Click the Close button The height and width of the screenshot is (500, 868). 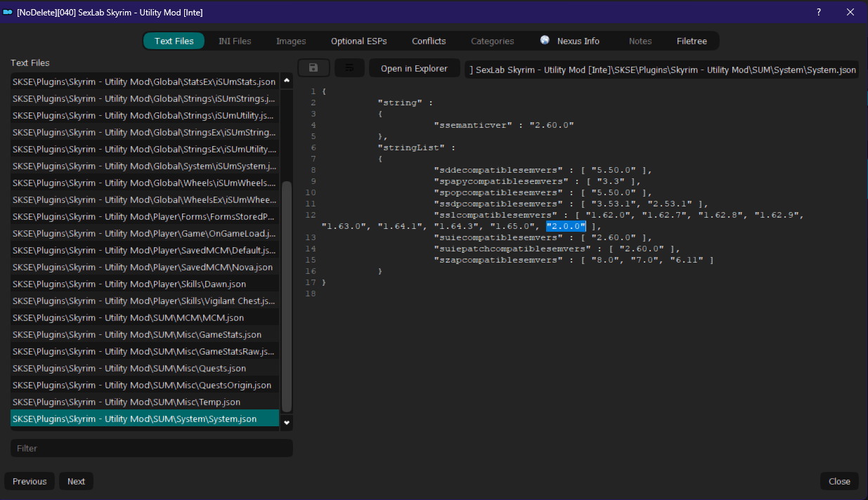pyautogui.click(x=839, y=481)
